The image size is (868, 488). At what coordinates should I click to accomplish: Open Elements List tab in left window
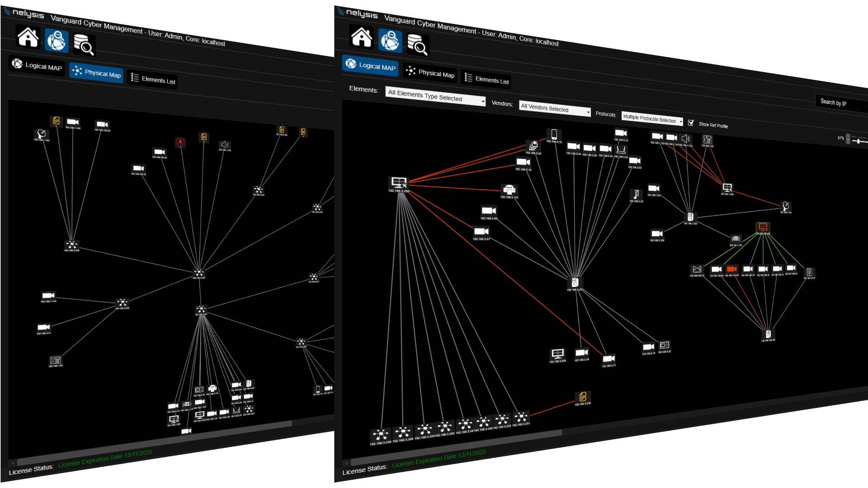tap(153, 79)
